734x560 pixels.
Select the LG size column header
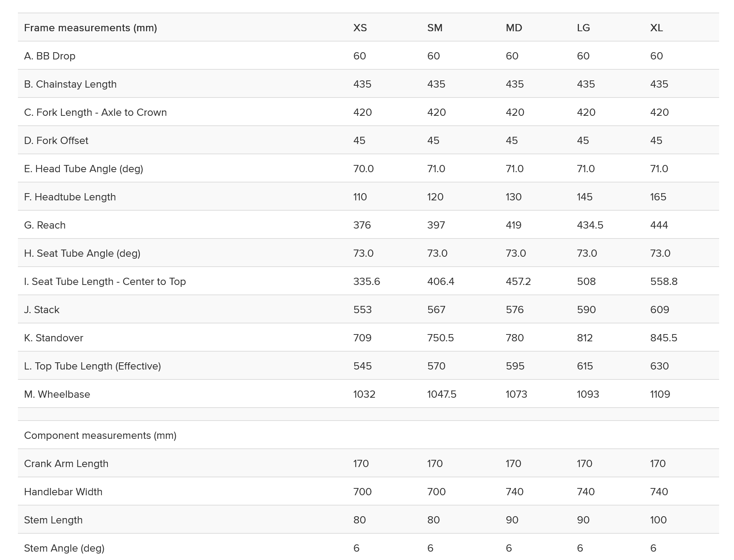583,28
